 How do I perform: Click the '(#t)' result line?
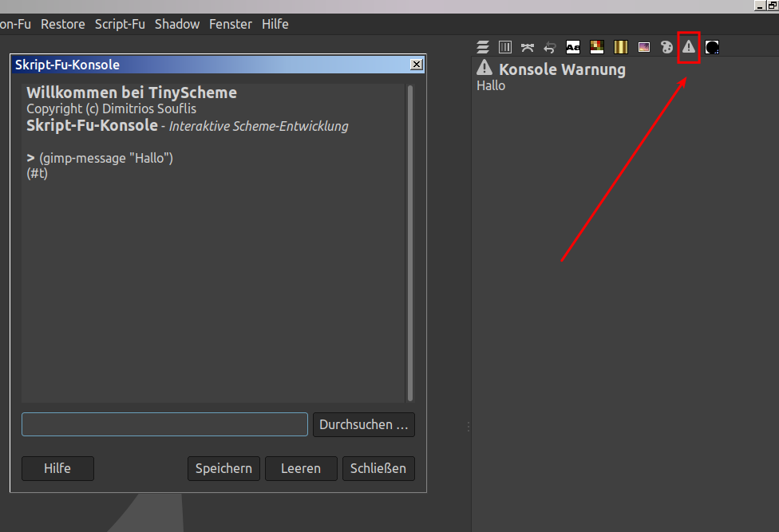(38, 173)
